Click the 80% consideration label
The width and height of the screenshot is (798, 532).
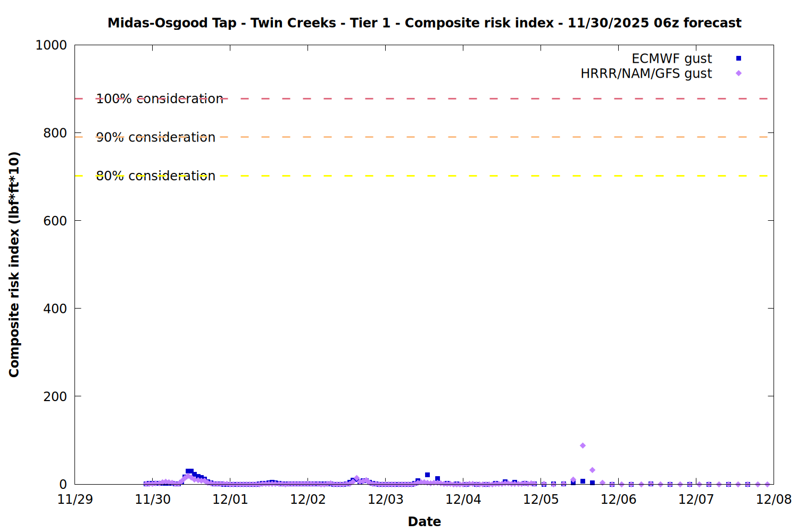[156, 176]
